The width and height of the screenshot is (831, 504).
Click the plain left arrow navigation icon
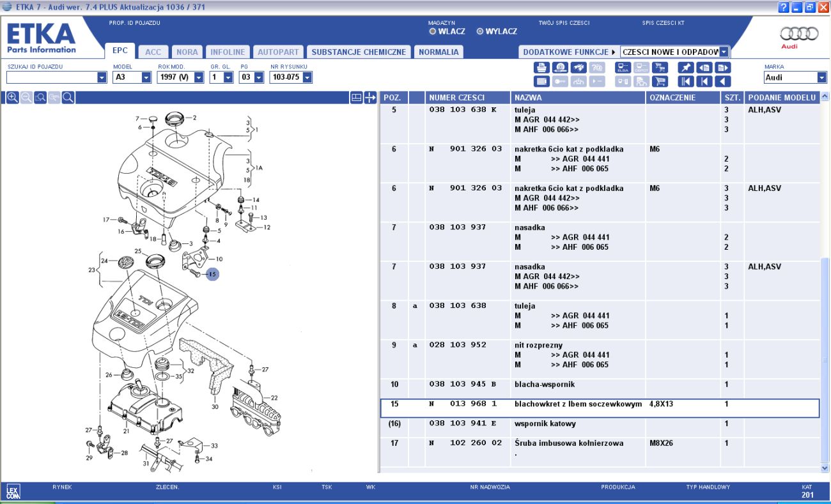(723, 81)
